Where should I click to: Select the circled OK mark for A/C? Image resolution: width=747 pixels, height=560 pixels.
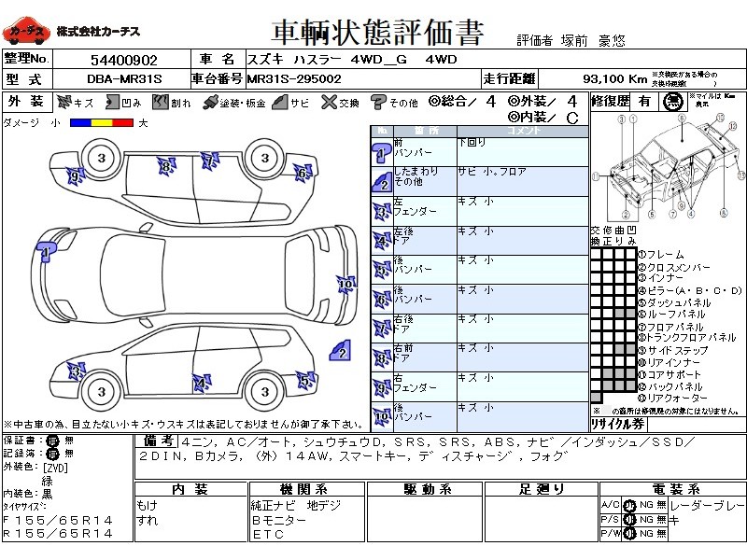click(x=629, y=506)
